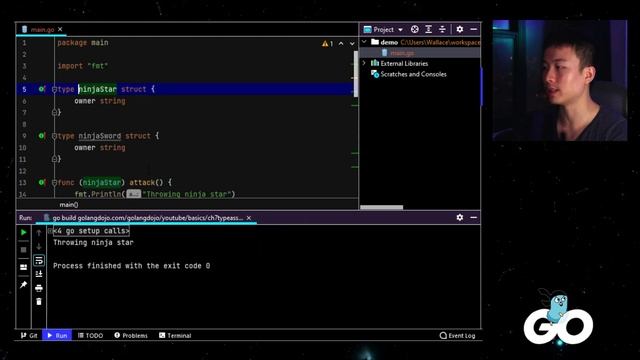
Task: Go to next highlighted error arrow
Action: 352,44
